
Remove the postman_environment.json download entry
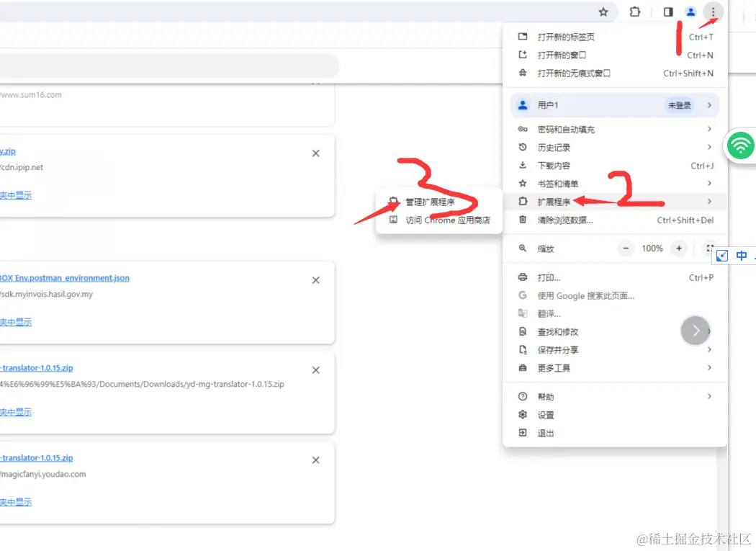point(316,280)
